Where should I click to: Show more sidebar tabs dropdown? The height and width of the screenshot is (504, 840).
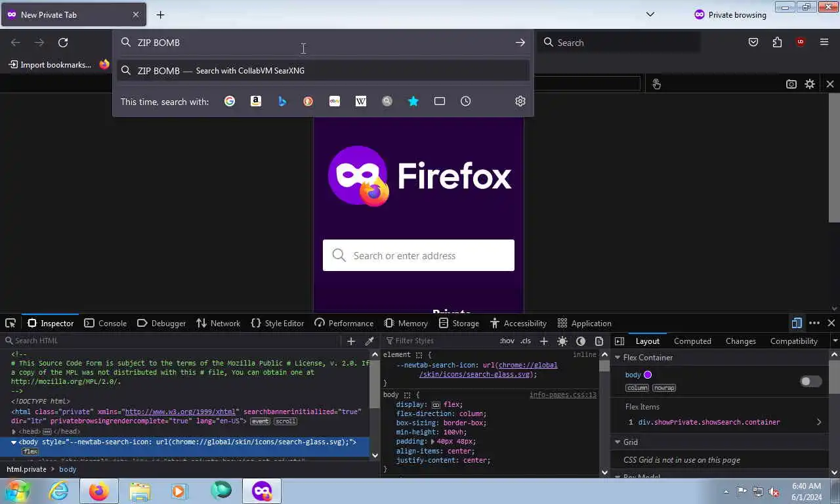click(835, 341)
